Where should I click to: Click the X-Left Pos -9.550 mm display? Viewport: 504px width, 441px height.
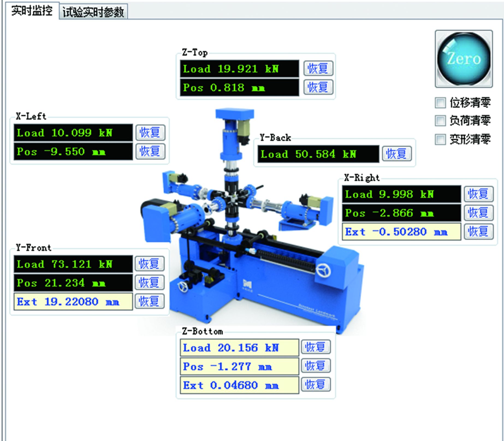click(73, 151)
